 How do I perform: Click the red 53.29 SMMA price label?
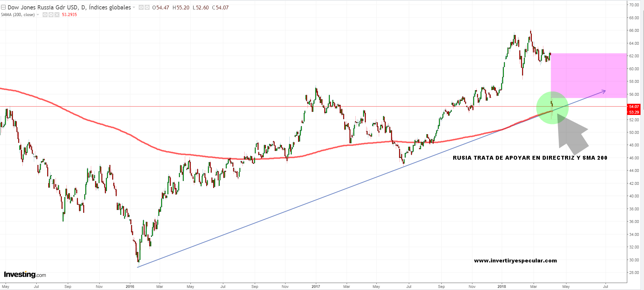pyautogui.click(x=634, y=112)
